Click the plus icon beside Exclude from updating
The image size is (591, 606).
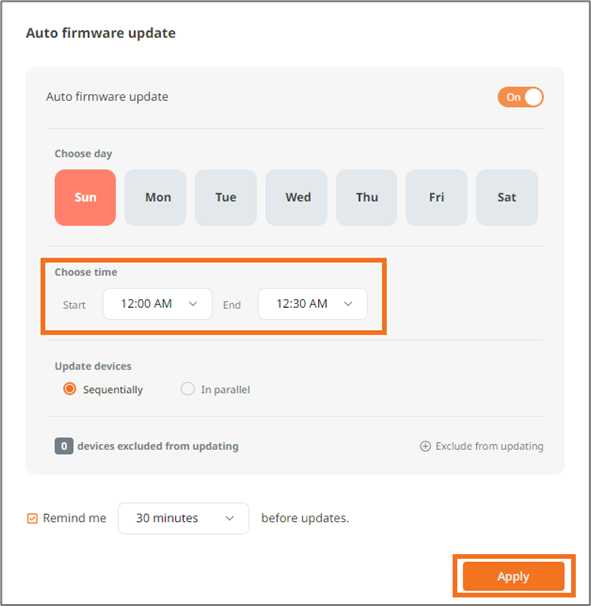tap(425, 446)
